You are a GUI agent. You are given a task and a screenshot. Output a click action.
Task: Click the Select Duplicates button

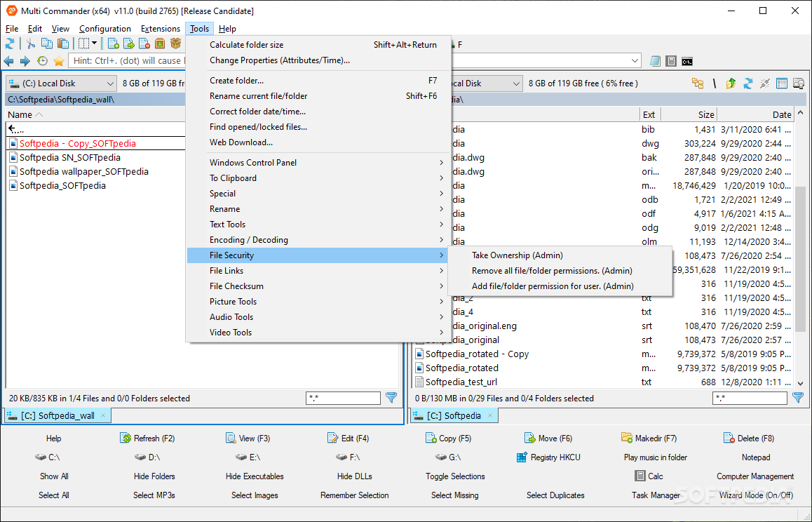point(555,495)
